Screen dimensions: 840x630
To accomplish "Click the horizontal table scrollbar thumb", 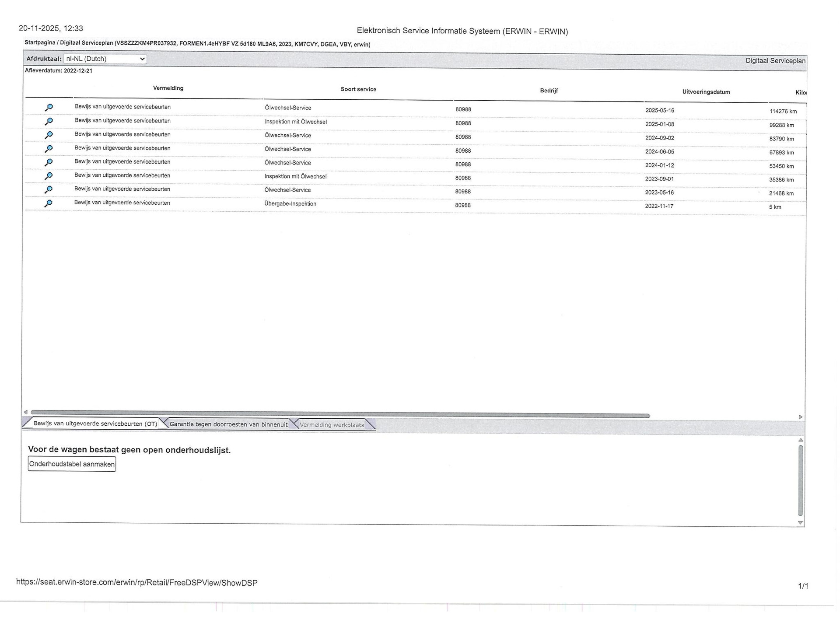I will 340,414.
